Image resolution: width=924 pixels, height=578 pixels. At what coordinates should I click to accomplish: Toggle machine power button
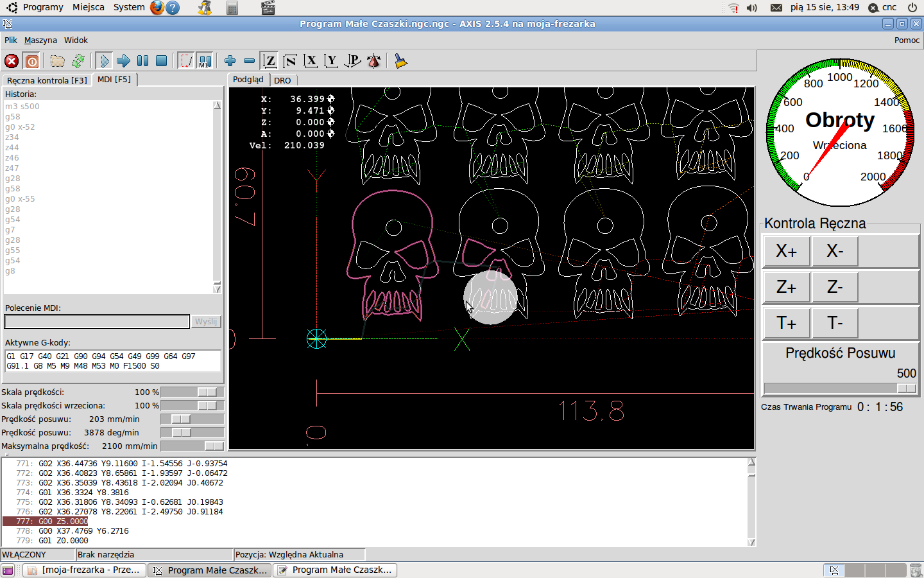(32, 61)
